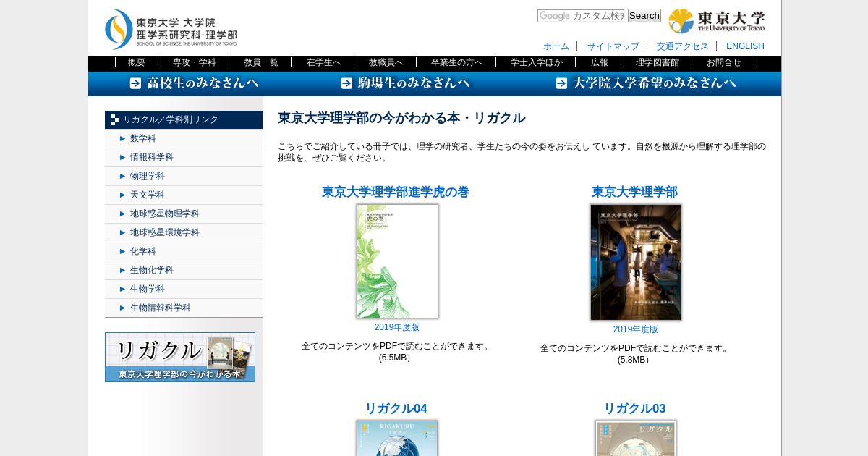This screenshot has height=456, width=868.
Task: Open the リガクル04 cover thumbnail
Action: coord(397,439)
